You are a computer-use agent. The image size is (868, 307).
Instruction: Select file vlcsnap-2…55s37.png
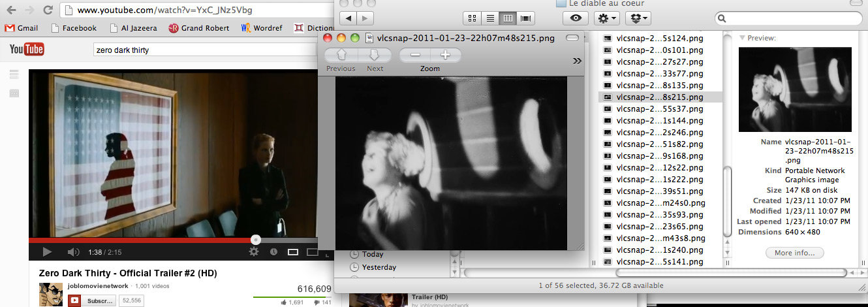click(660, 108)
